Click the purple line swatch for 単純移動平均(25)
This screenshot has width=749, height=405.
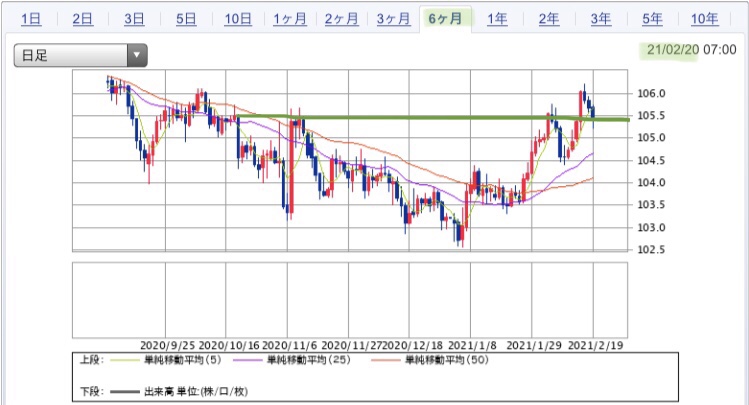coord(248,360)
